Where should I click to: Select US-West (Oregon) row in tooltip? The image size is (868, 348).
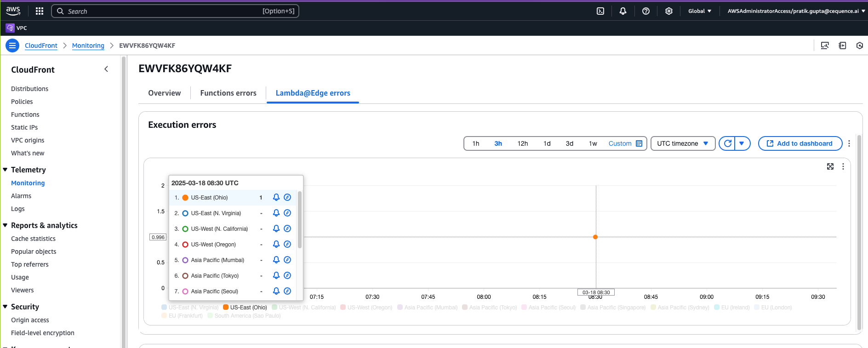[234, 244]
